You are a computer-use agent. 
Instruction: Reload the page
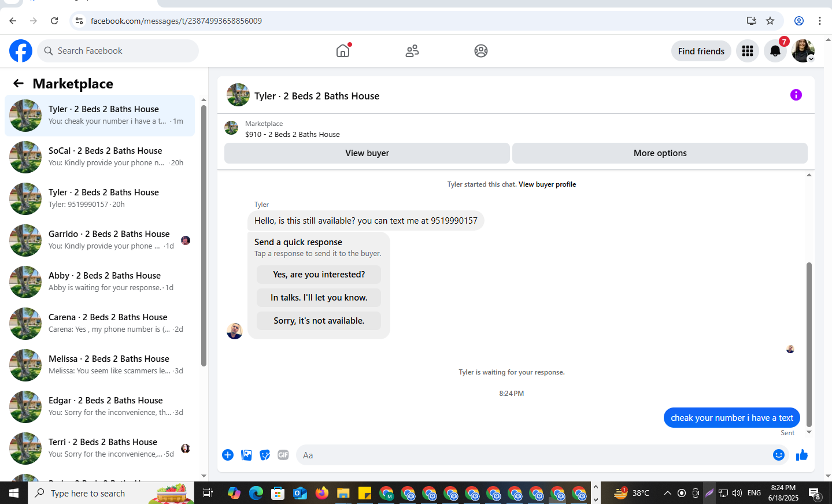click(x=54, y=21)
